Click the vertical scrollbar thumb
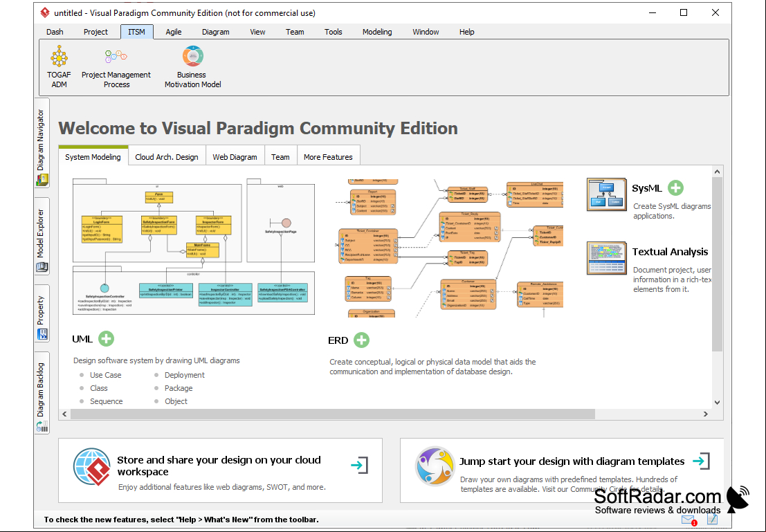This screenshot has width=766, height=532. pos(717,264)
